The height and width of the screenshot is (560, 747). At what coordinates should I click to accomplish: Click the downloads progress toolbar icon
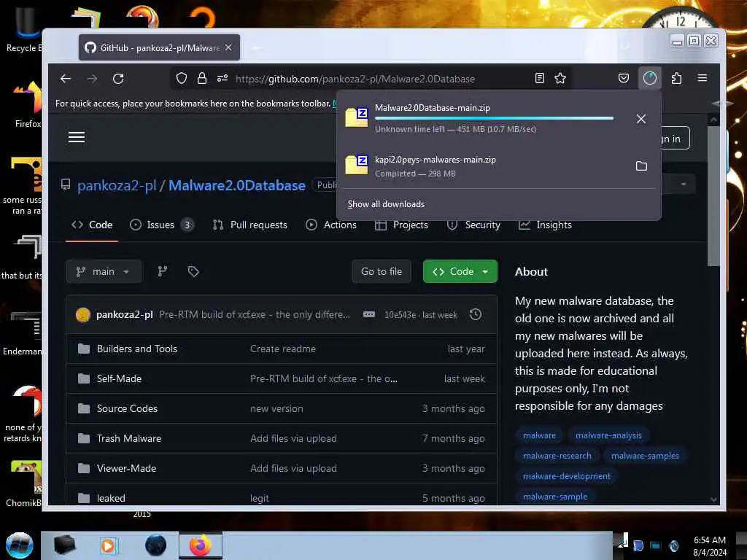tap(650, 78)
